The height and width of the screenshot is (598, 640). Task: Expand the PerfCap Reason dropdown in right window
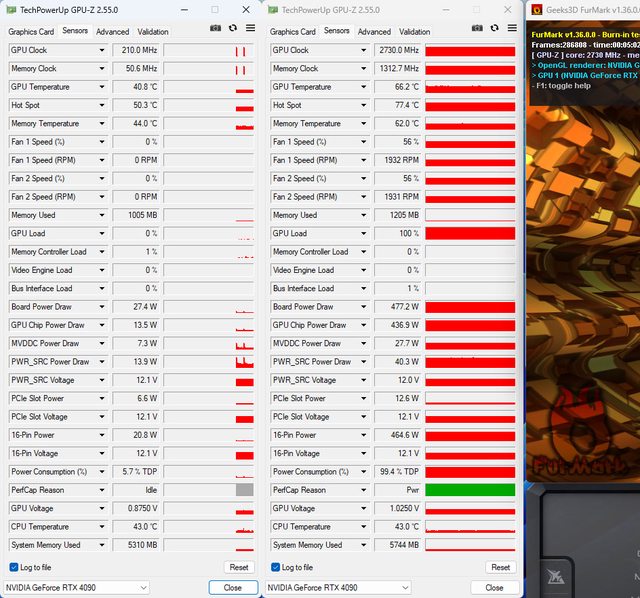click(x=364, y=490)
